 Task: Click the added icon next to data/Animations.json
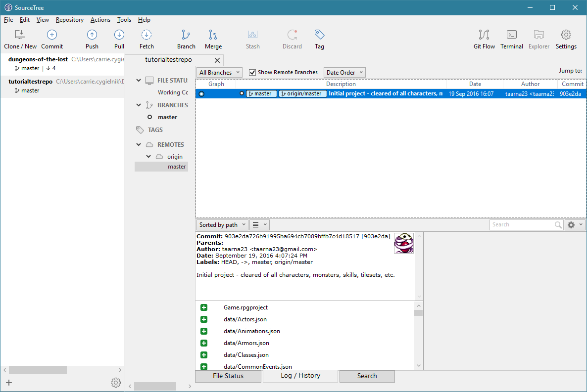[203, 331]
